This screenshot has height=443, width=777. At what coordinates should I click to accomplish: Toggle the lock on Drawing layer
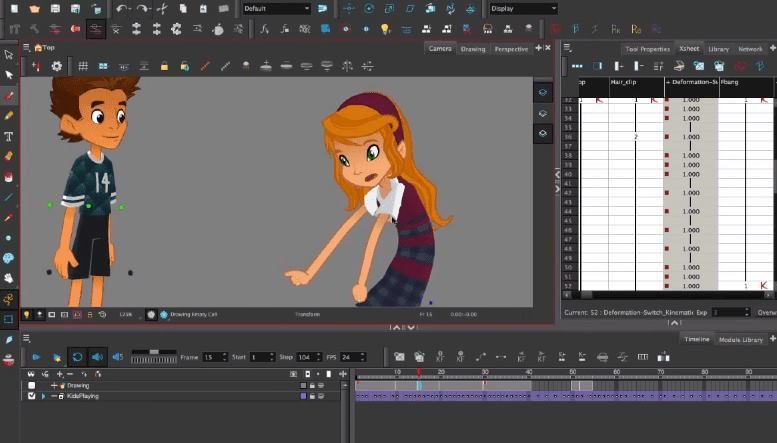[x=312, y=385]
